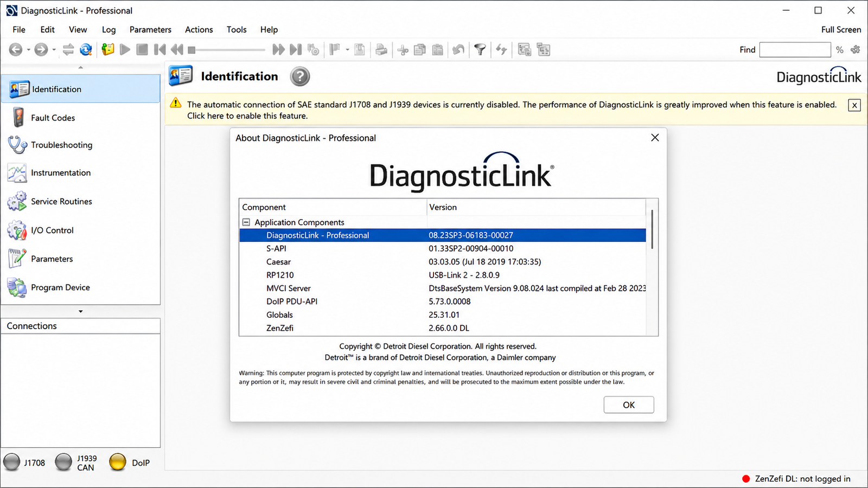
Task: Click the document export toolbar icon
Action: point(359,50)
